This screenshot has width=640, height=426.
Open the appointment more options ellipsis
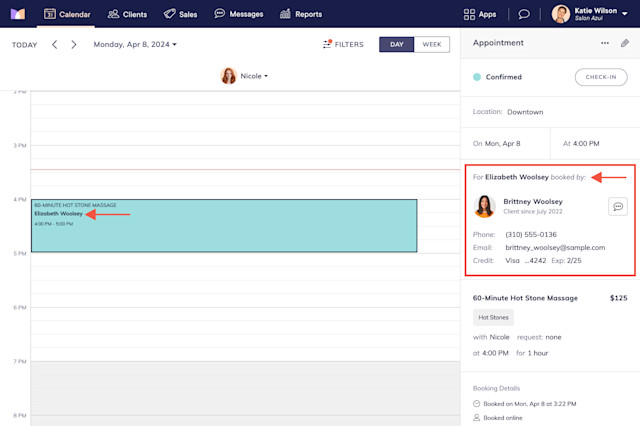[605, 43]
